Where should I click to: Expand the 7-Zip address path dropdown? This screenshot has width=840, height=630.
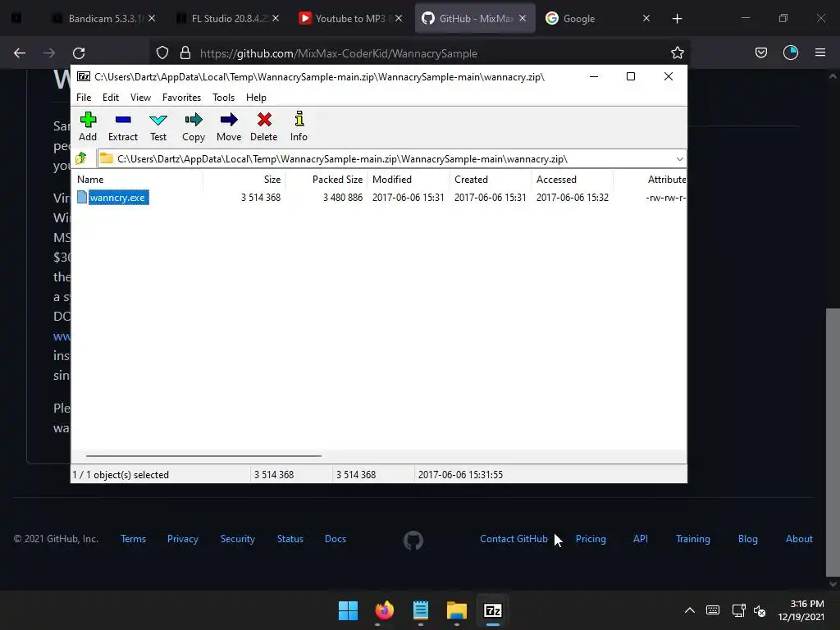click(x=679, y=159)
